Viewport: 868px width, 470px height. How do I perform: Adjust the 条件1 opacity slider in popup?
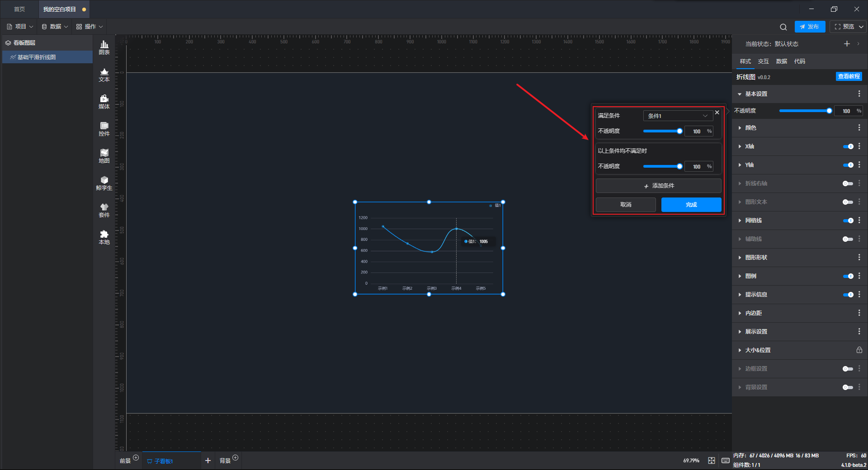tap(663, 131)
